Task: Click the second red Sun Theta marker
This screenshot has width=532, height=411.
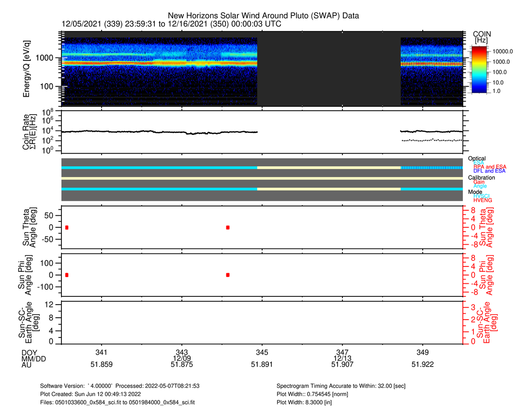Action: 228,227
